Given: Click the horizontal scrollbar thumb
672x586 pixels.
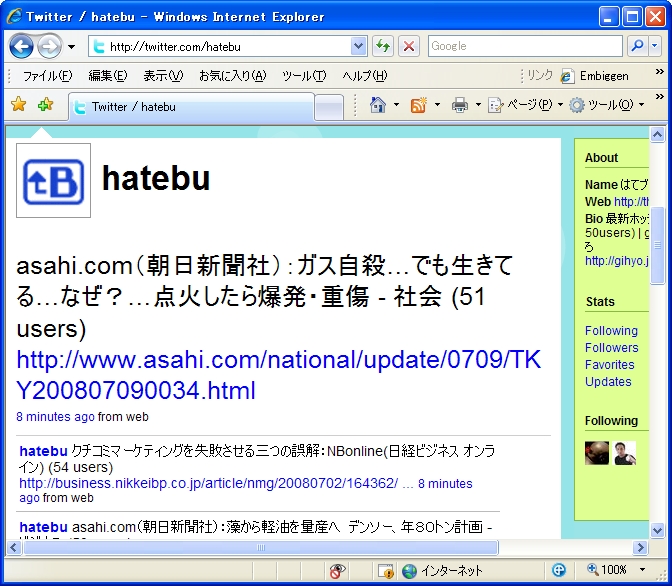Looking at the screenshot, I should [x=261, y=547].
